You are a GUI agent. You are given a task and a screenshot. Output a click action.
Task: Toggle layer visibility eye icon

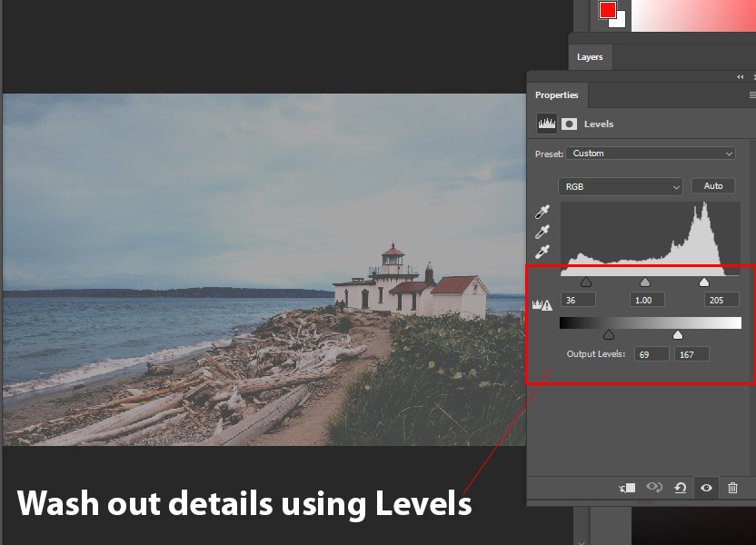(x=706, y=488)
